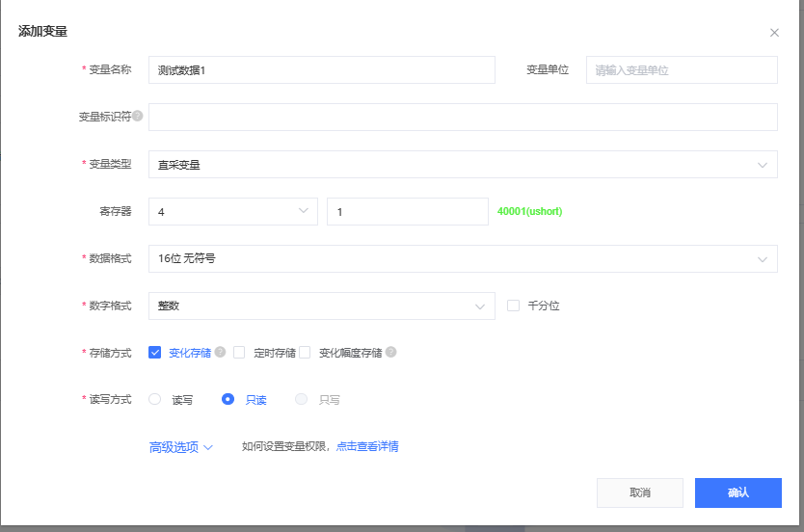
Task: Enable the 定时存储 checkbox
Action: pos(239,353)
